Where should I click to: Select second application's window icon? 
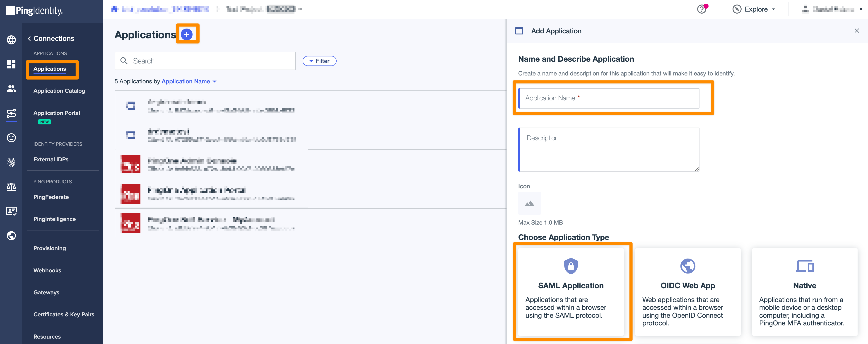[x=130, y=135]
